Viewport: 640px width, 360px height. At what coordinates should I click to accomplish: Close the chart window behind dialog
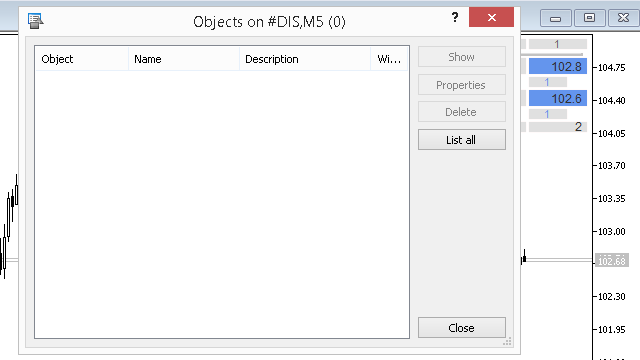pos(623,18)
